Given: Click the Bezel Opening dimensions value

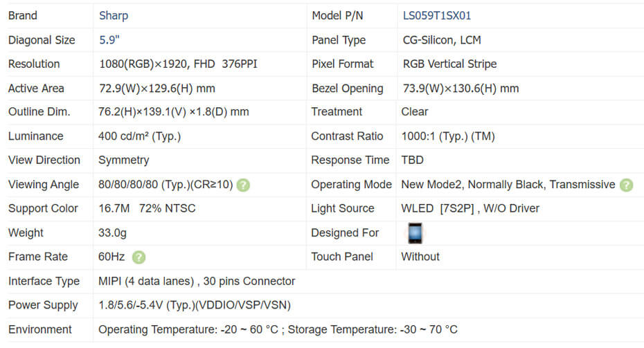Looking at the screenshot, I should pyautogui.click(x=460, y=89).
